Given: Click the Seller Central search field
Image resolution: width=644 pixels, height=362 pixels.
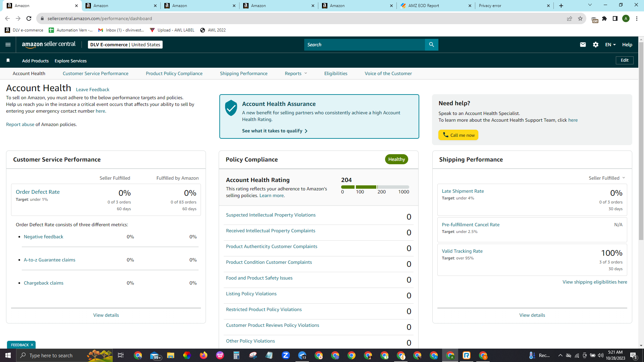Looking at the screenshot, I should point(364,45).
